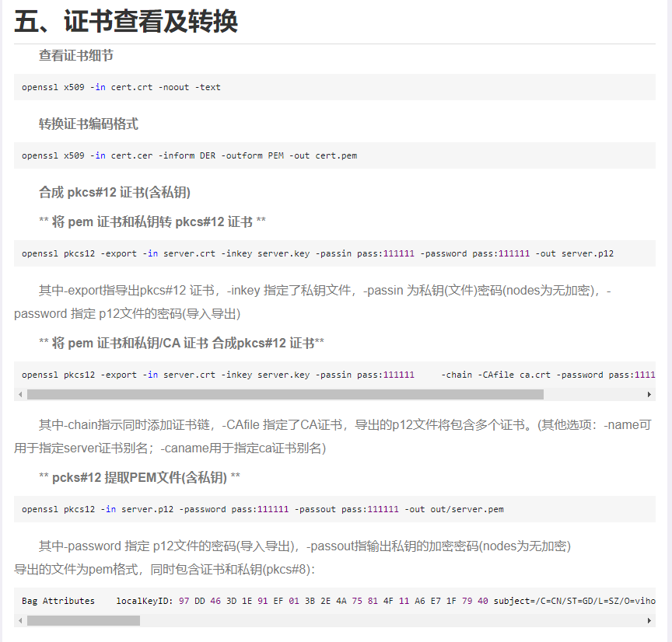Viewport: 672px width, 642px height.
Task: Click the line 将 pem 证书和私钥/CA 证书 合成pkcs#12 证书
Action: (x=181, y=343)
